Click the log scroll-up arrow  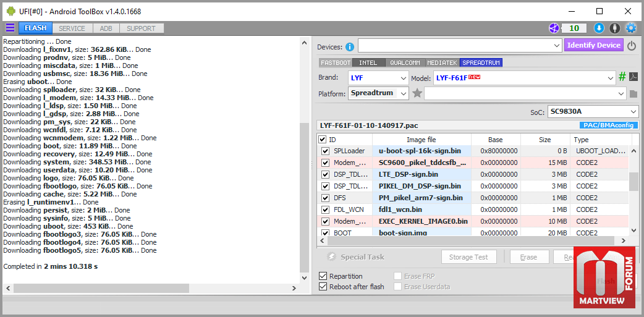pyautogui.click(x=304, y=42)
